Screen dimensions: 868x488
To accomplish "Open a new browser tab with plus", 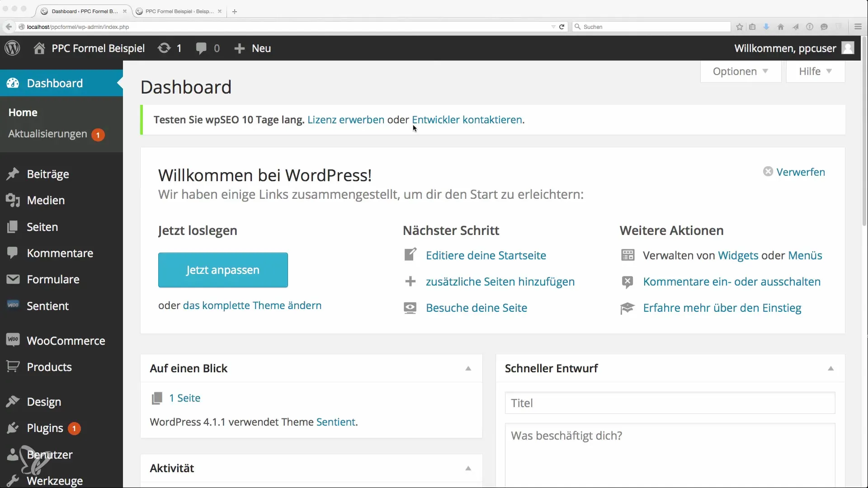I will point(235,11).
